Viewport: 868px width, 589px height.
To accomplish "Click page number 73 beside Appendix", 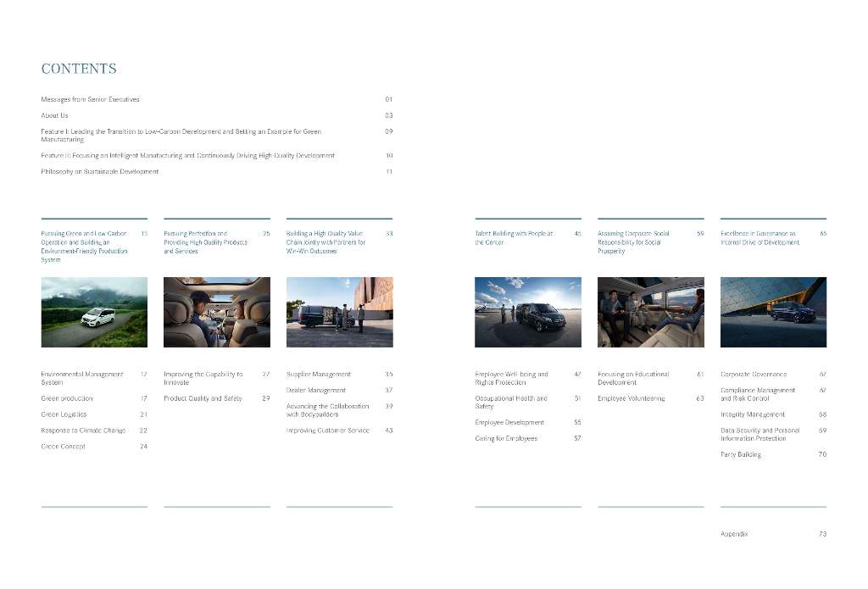I will point(822,535).
